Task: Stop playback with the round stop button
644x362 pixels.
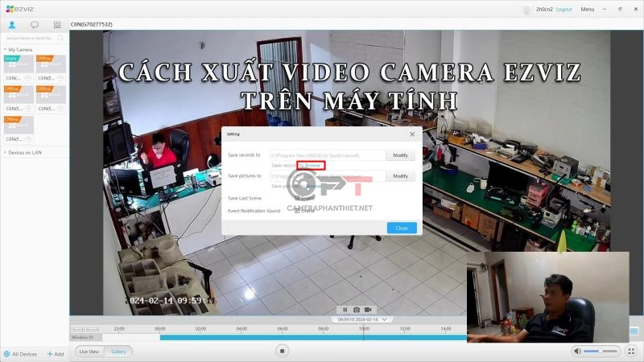Action: (283, 351)
